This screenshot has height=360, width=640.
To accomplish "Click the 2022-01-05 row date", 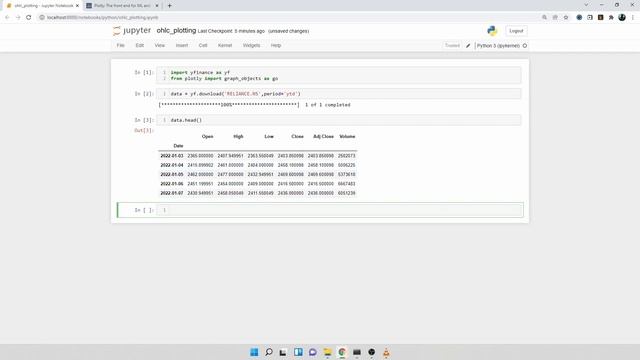I will tap(172, 174).
